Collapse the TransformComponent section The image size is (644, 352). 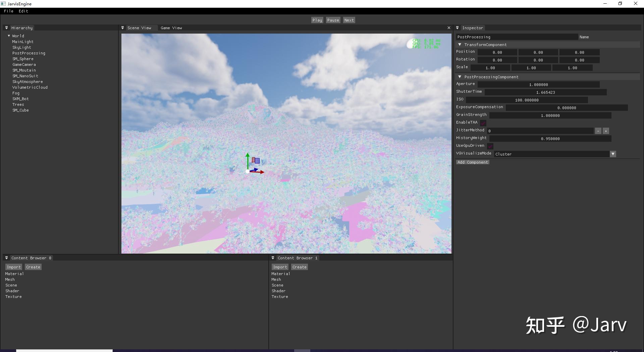[460, 44]
